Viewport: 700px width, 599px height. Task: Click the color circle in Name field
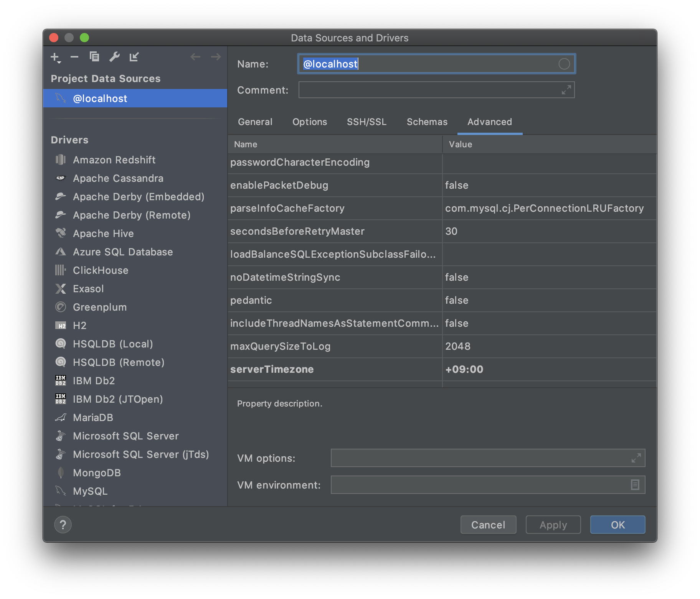point(564,64)
